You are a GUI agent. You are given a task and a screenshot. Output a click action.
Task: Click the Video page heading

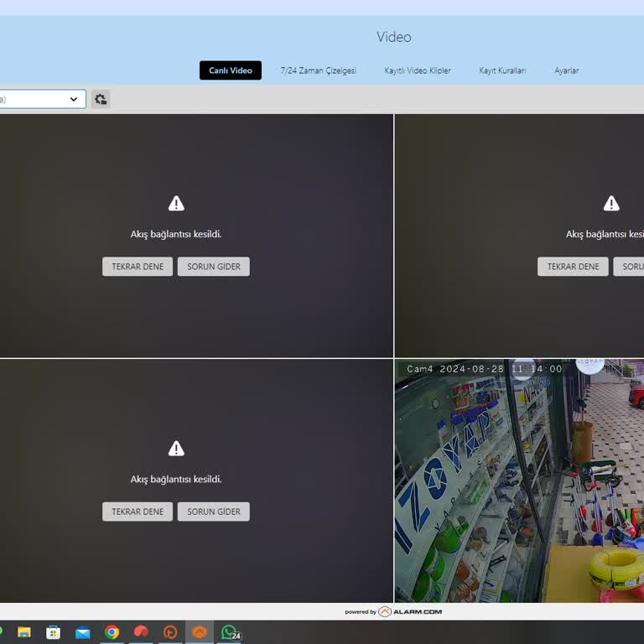click(394, 37)
